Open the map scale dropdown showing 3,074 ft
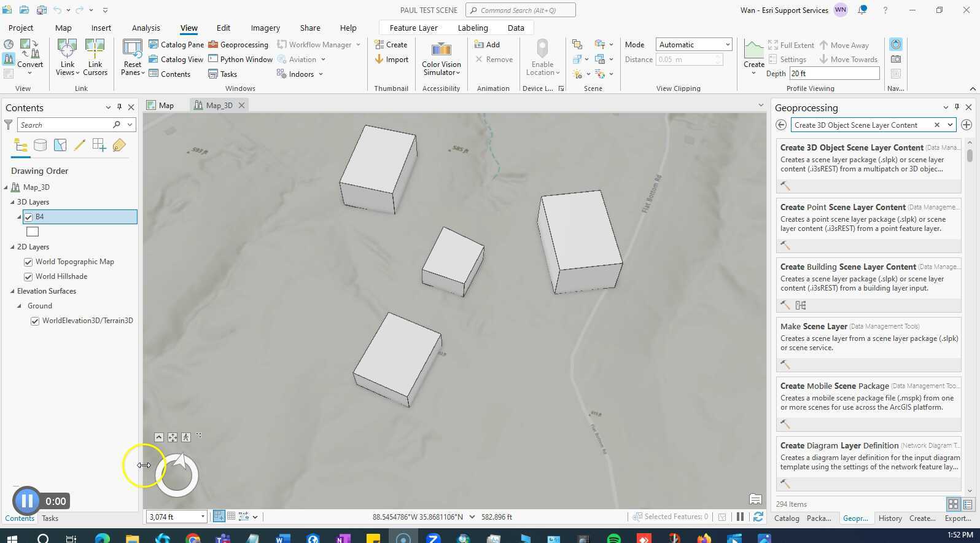 click(203, 517)
